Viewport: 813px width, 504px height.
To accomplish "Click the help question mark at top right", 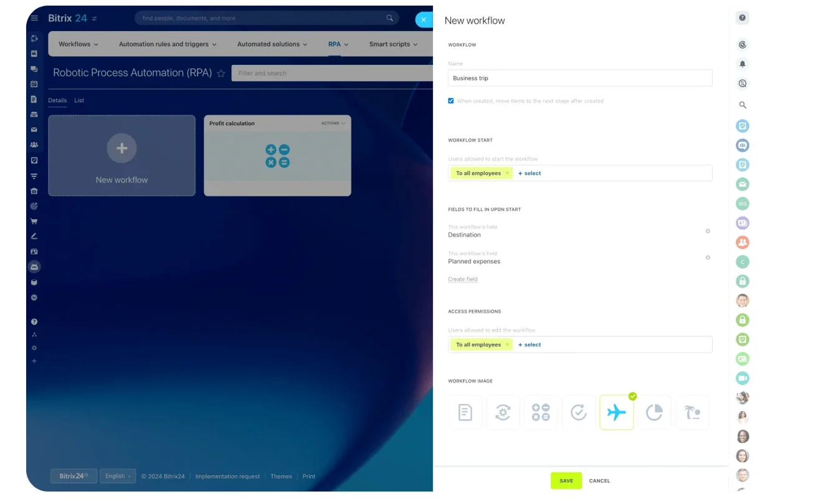I will click(x=742, y=17).
